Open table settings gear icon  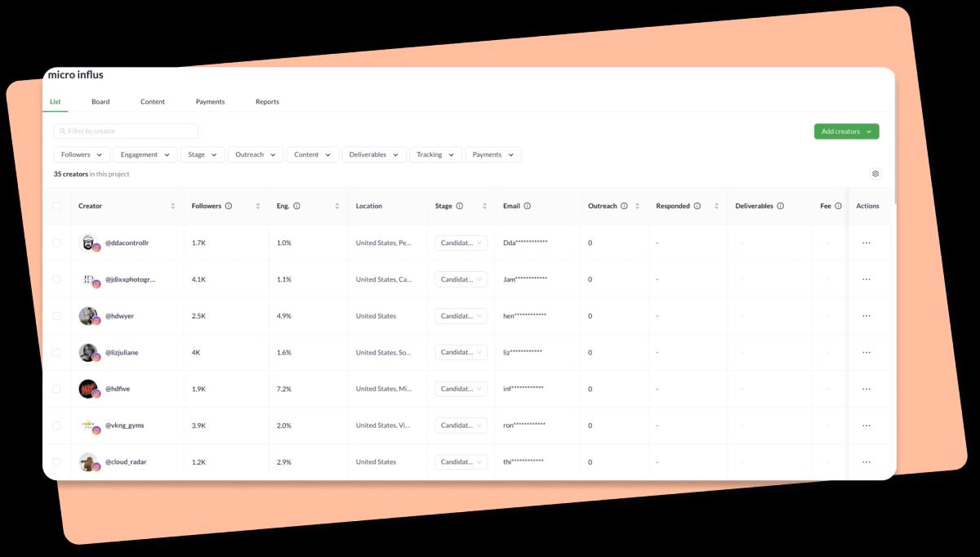coord(875,174)
